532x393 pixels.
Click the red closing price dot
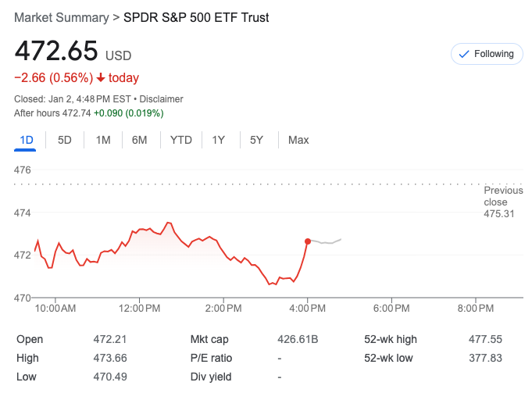[308, 241]
